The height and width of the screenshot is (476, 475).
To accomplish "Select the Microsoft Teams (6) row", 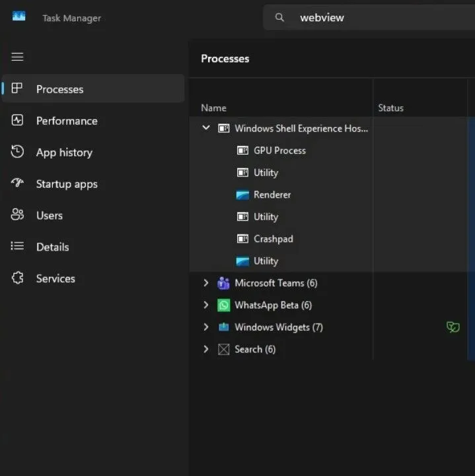I will (332, 283).
